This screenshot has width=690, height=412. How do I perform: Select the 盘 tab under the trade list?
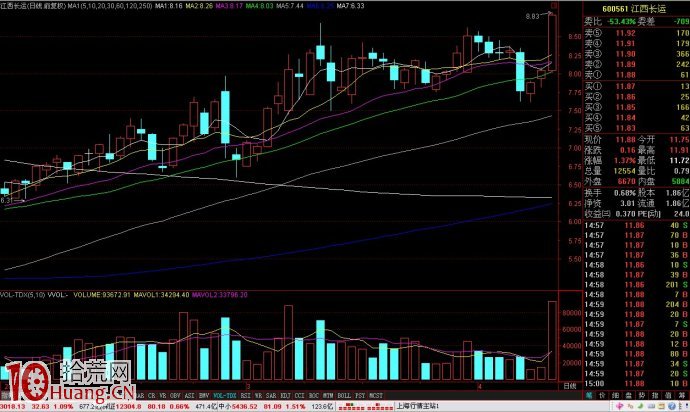click(x=628, y=396)
